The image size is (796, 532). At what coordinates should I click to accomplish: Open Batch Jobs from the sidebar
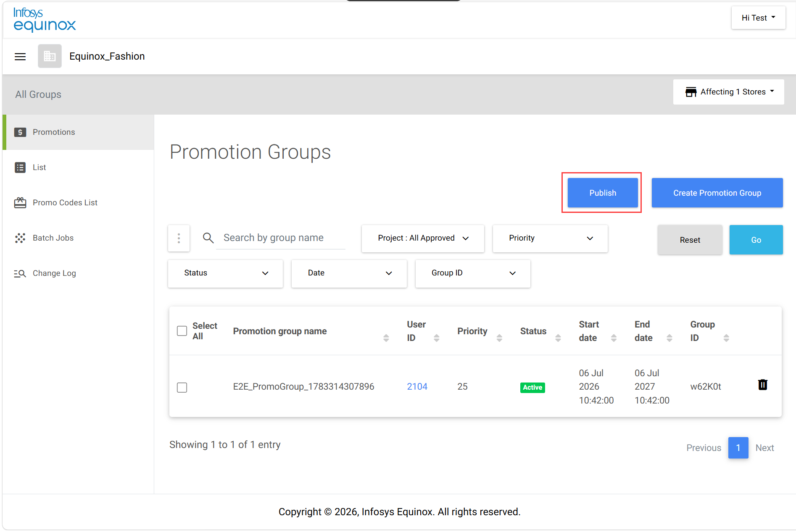coord(53,238)
